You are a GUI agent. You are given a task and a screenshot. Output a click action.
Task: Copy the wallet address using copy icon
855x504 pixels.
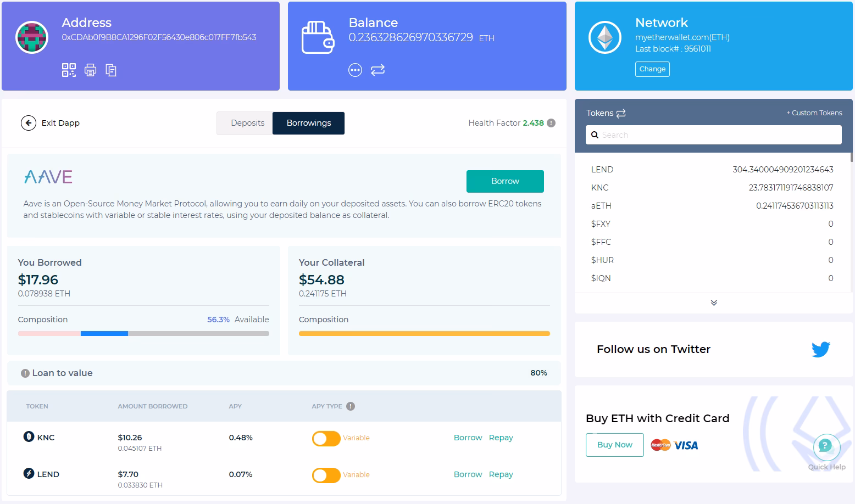[111, 70]
